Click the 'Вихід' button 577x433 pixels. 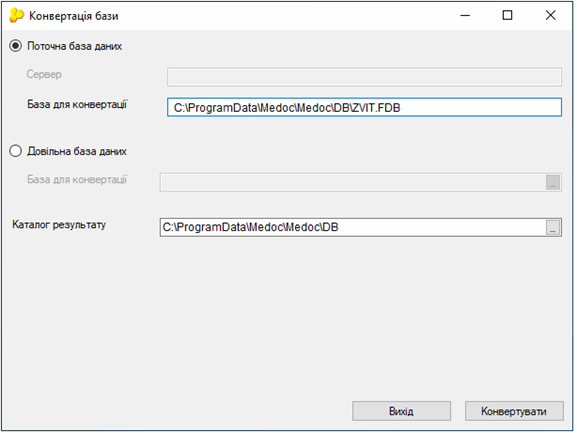point(401,411)
